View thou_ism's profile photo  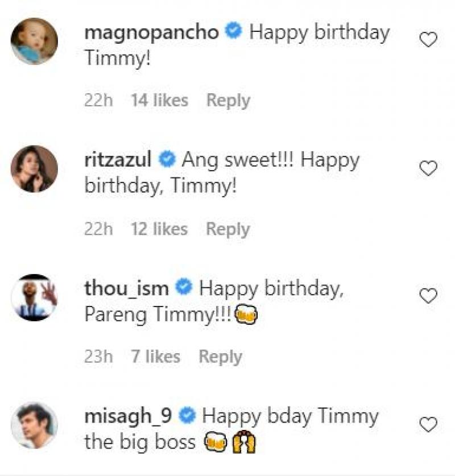[35, 297]
